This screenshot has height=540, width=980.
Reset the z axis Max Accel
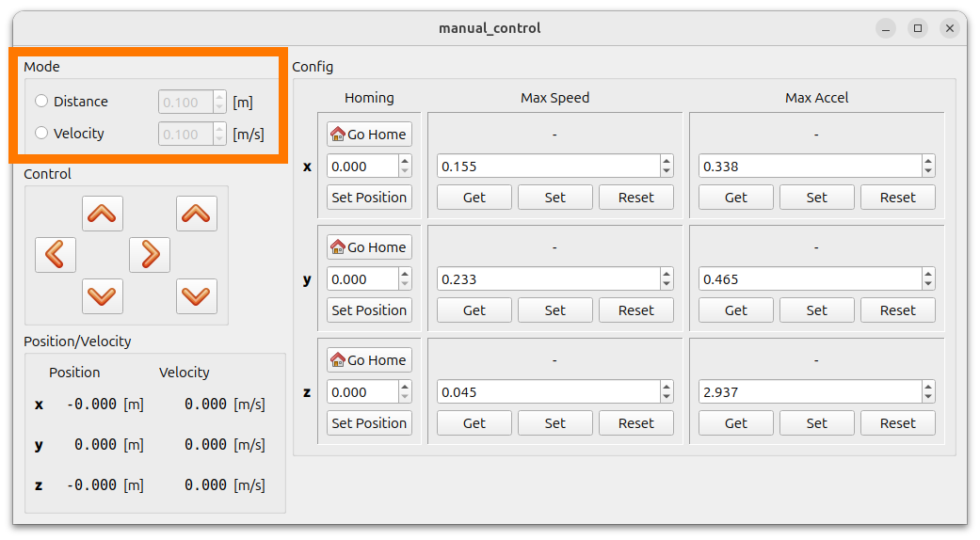(898, 423)
